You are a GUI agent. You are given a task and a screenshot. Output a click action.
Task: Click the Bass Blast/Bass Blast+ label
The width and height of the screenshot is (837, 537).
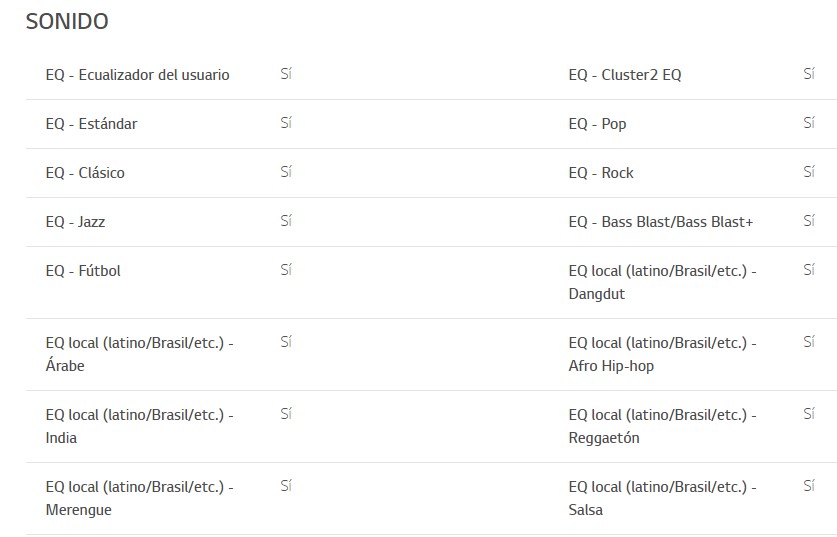pos(660,222)
